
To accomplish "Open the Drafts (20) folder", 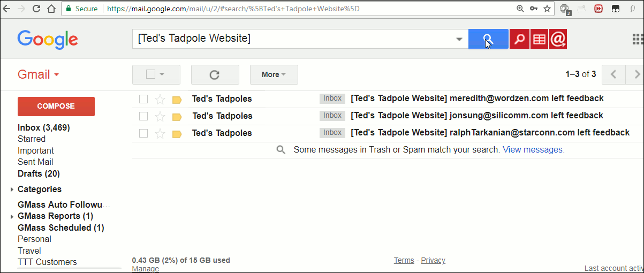I will 39,174.
